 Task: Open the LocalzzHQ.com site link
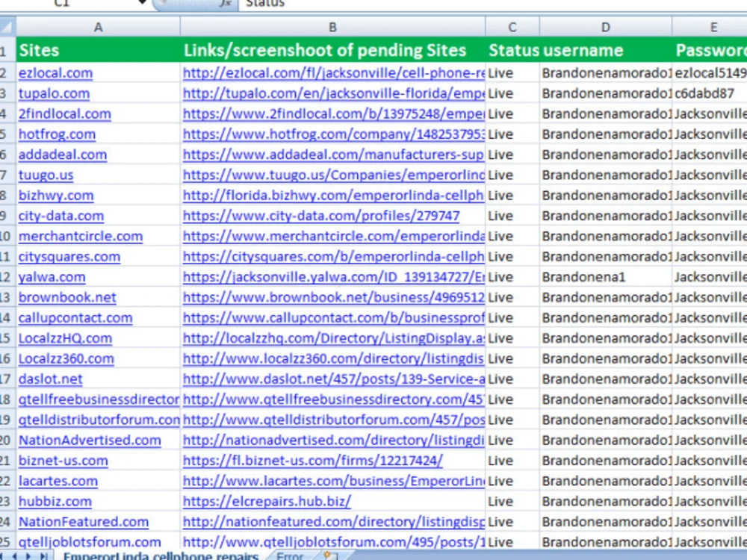point(65,338)
